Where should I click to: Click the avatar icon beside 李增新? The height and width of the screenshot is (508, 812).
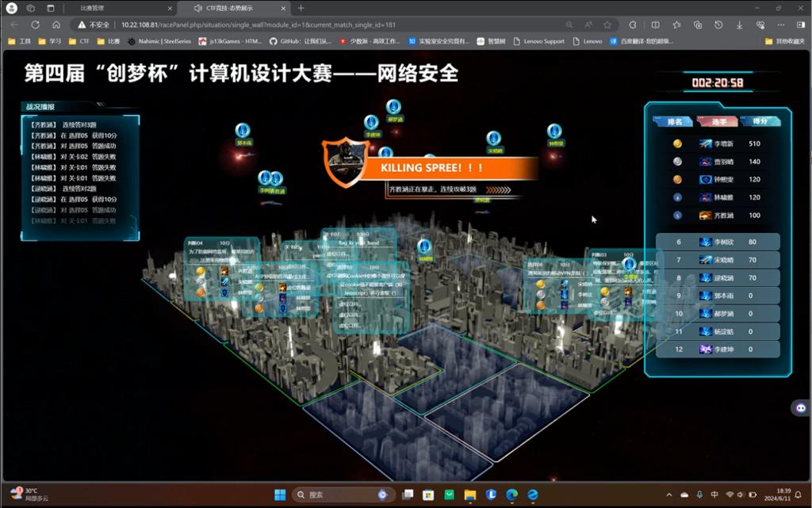[706, 144]
